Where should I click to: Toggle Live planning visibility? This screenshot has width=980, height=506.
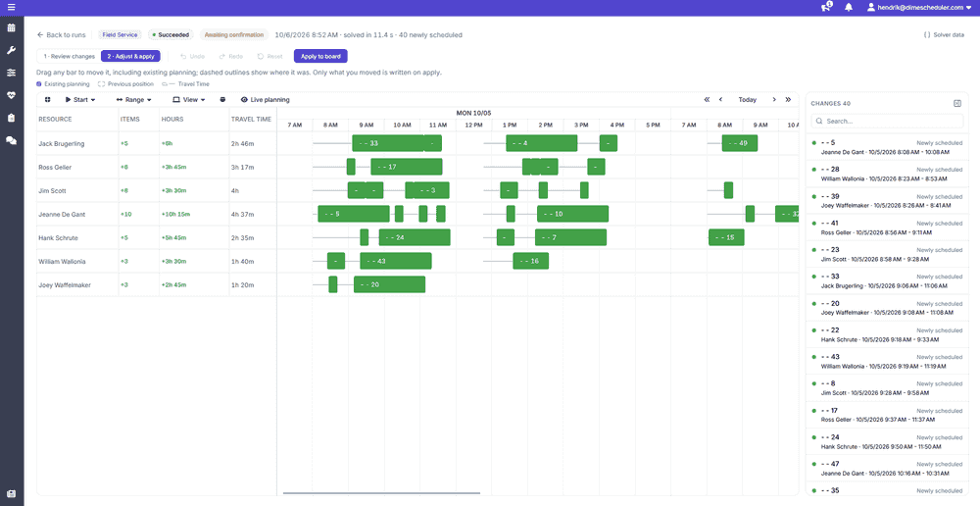pyautogui.click(x=265, y=99)
